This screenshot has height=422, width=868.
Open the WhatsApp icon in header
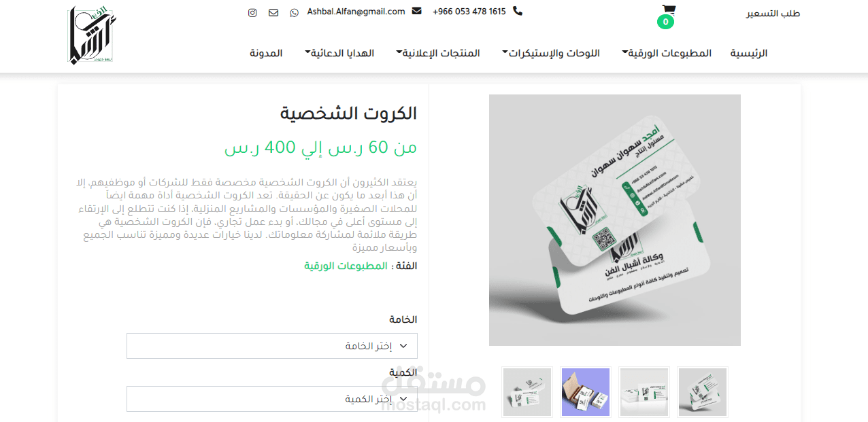[294, 12]
